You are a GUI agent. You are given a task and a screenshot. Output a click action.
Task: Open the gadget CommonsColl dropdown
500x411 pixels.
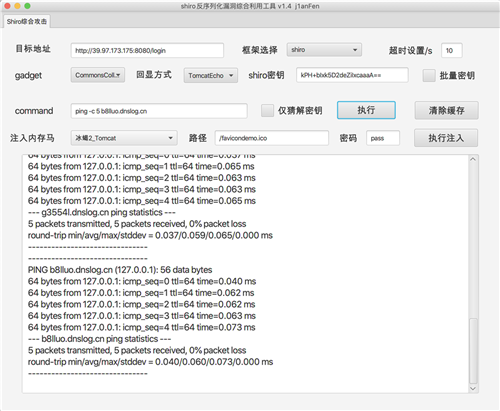[98, 75]
